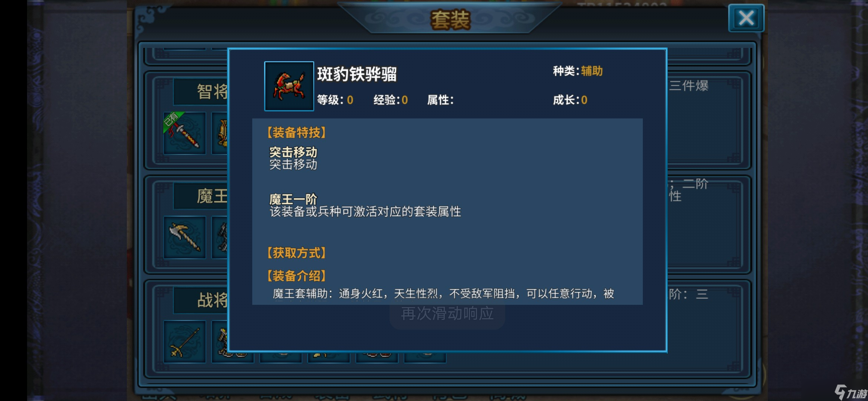868x401 pixels.
Task: Select the owned weapon marked 已有
Action: (x=184, y=133)
